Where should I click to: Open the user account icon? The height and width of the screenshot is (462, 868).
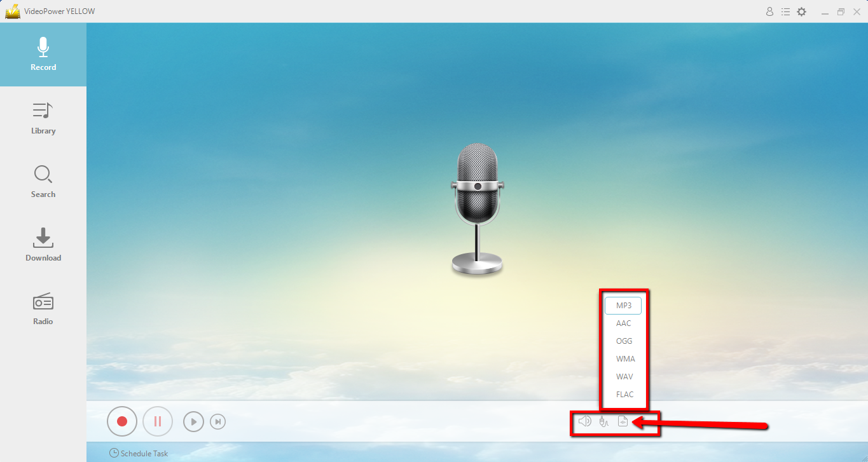769,11
